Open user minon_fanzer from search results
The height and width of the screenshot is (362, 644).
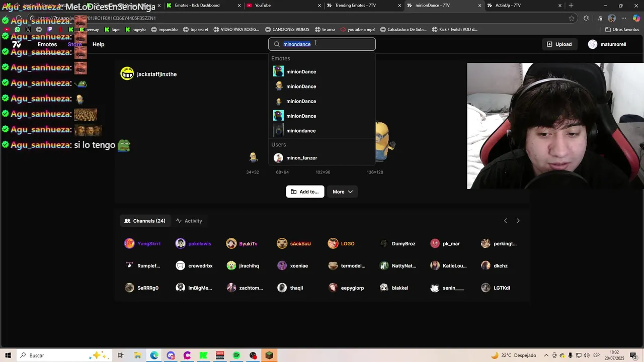(x=322, y=158)
